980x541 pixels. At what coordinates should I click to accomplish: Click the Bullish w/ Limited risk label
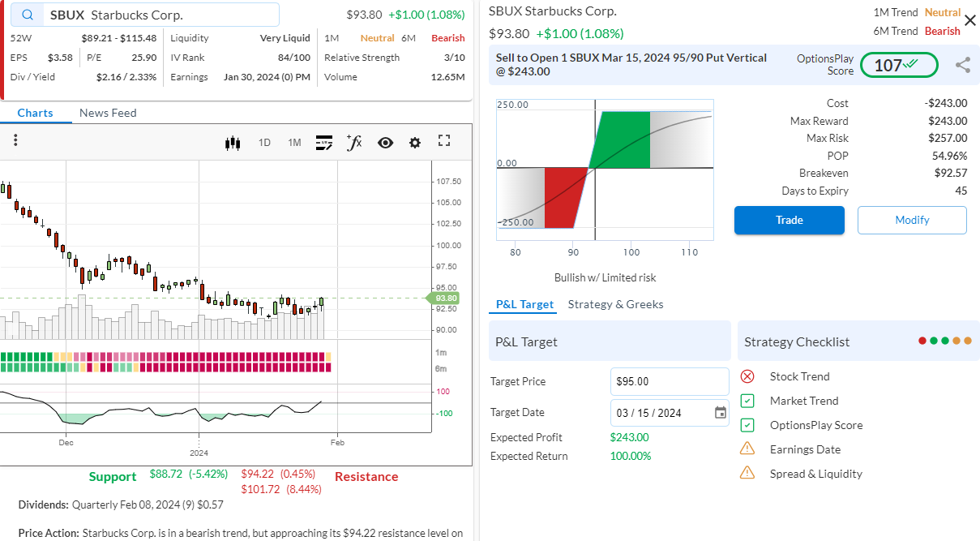coord(606,277)
